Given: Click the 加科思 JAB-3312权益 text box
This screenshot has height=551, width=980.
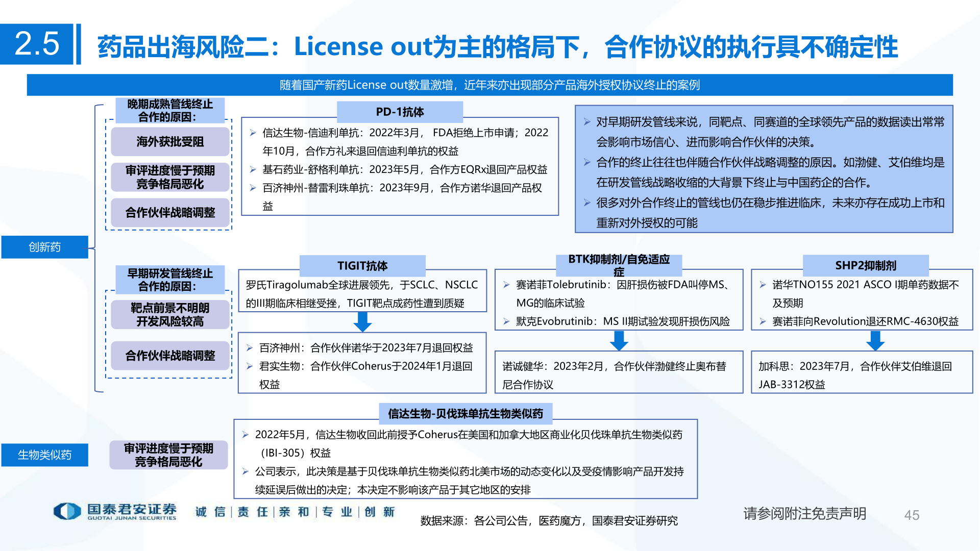Looking at the screenshot, I should (x=862, y=372).
